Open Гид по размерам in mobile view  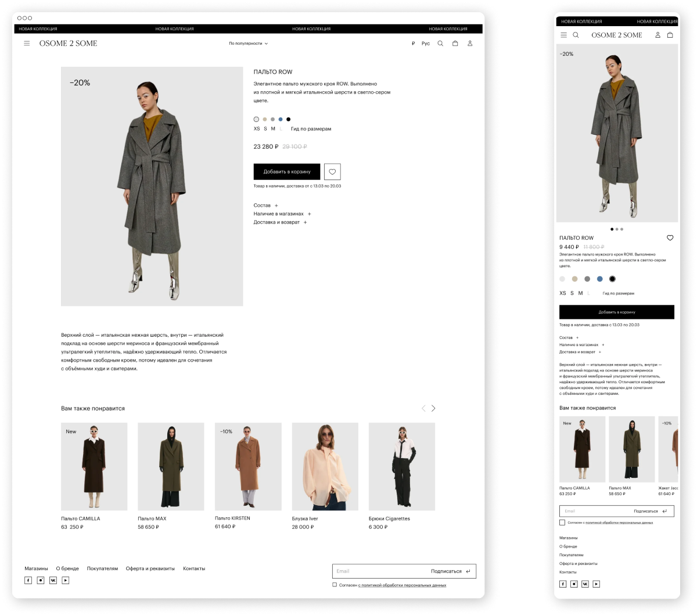[619, 293]
